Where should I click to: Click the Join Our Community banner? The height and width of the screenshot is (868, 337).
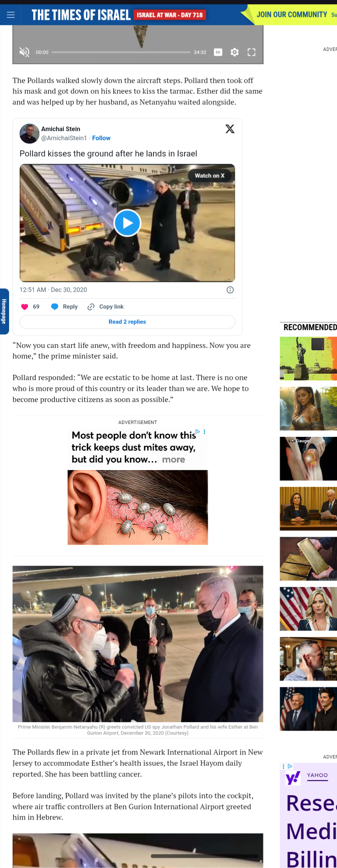292,15
